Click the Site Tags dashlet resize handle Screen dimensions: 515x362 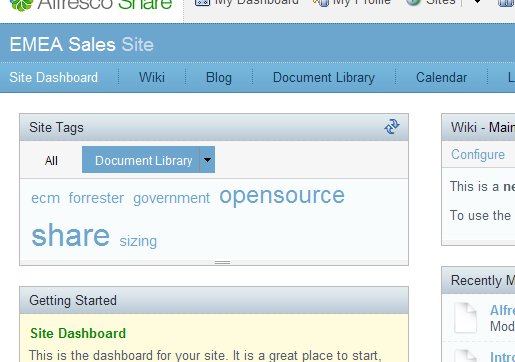(222, 263)
